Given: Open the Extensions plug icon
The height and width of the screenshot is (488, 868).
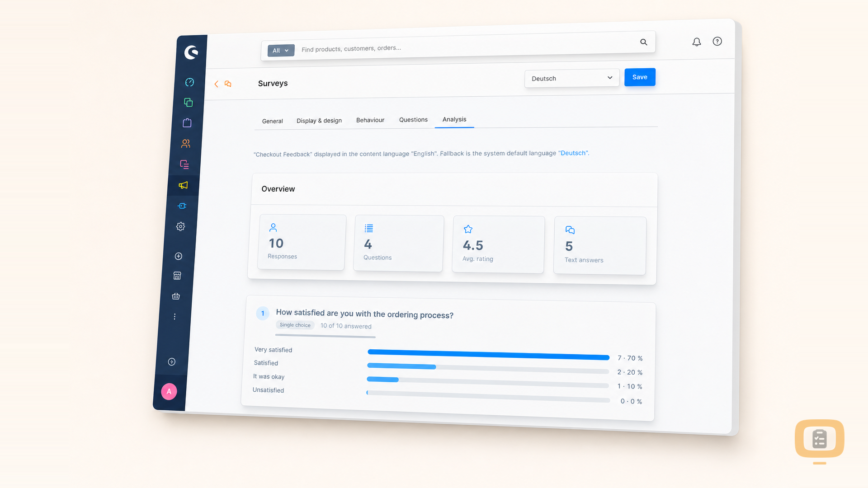Looking at the screenshot, I should (x=182, y=206).
